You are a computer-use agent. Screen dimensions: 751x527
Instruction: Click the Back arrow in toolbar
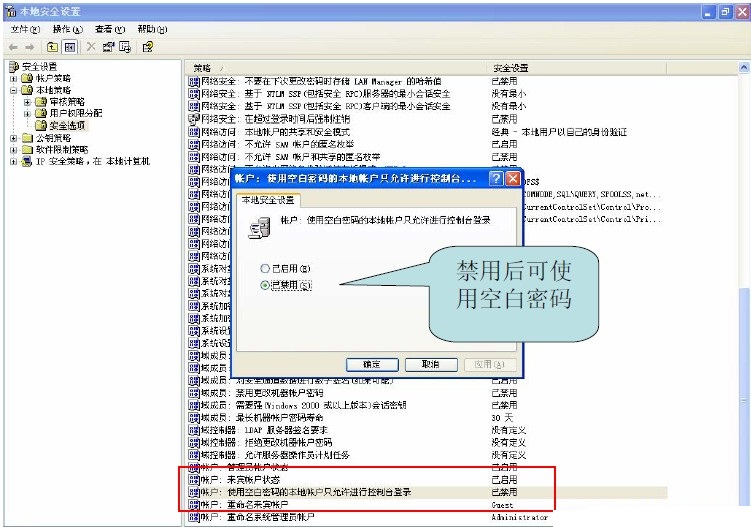pyautogui.click(x=14, y=46)
